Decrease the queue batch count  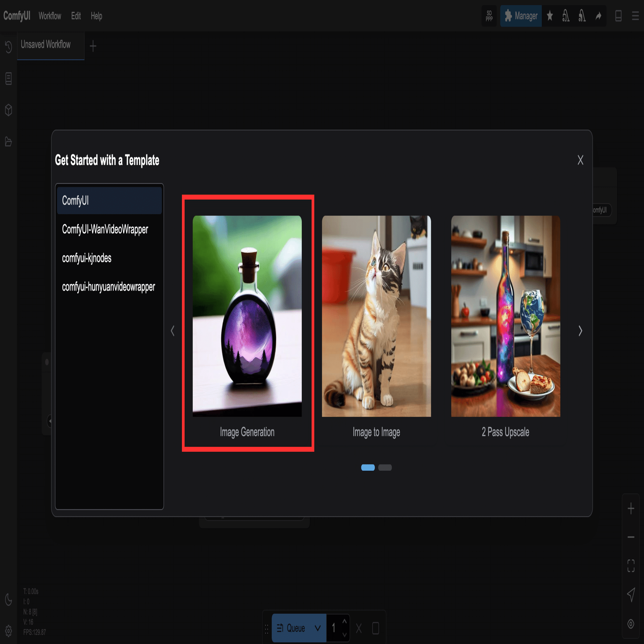click(x=345, y=635)
